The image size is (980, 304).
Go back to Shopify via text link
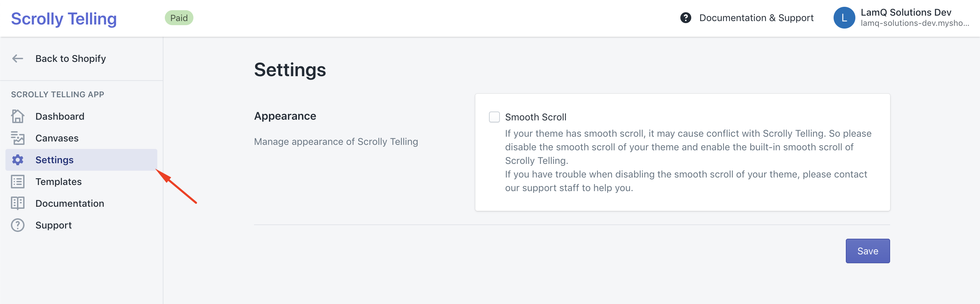tap(70, 58)
